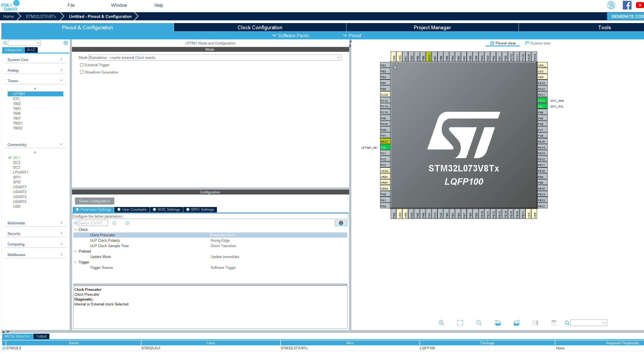Image resolution: width=644 pixels, height=354 pixels.
Task: Expand the Computing category
Action: [35, 244]
